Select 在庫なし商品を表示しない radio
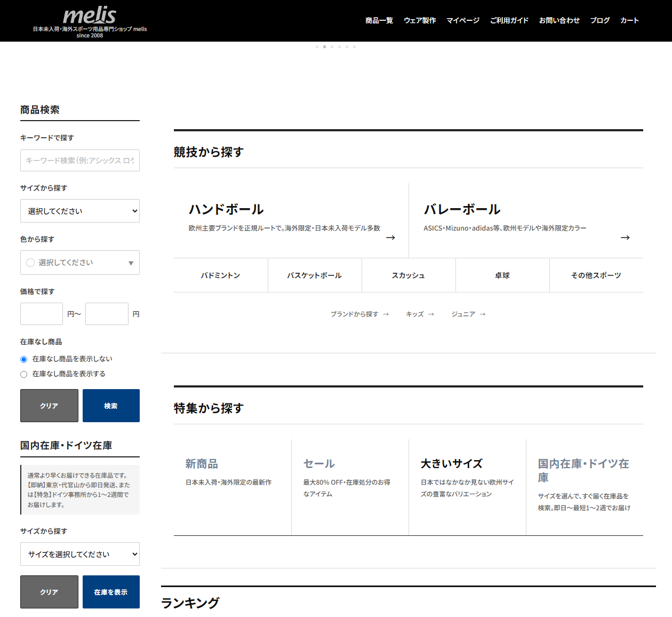Viewport: 672px width, 617px height. point(23,359)
